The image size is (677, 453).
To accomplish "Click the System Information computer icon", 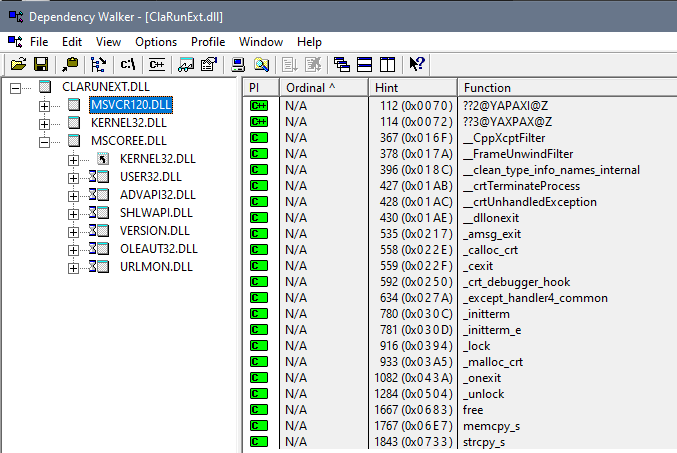I will 239,65.
